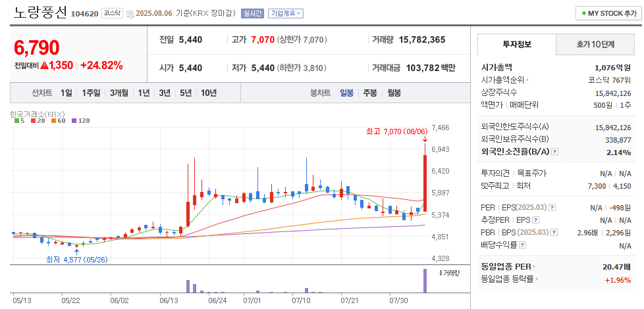Viewport: 644px width, 309px height.
Task: Click the 거래대금 value 103,782 백만
Action: point(431,68)
